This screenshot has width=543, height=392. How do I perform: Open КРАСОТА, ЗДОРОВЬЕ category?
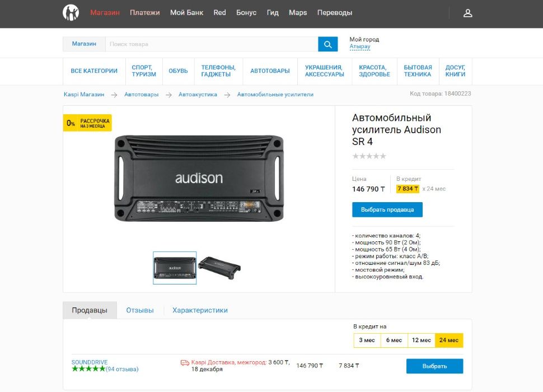[x=375, y=71]
